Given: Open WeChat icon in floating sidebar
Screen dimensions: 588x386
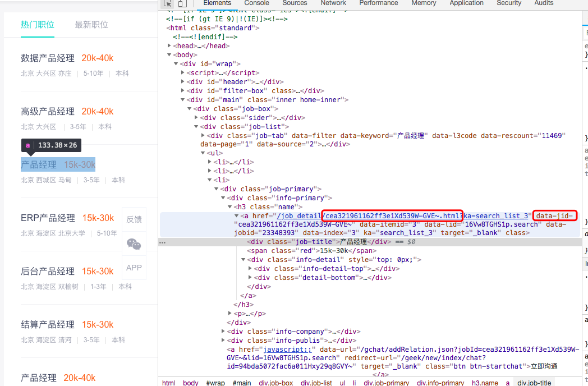Looking at the screenshot, I should coord(134,244).
